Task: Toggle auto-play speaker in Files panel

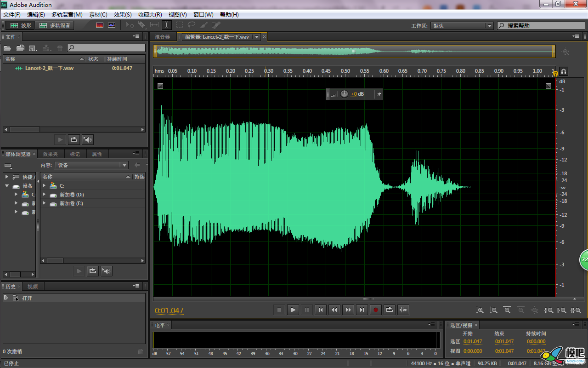Action: [x=88, y=139]
